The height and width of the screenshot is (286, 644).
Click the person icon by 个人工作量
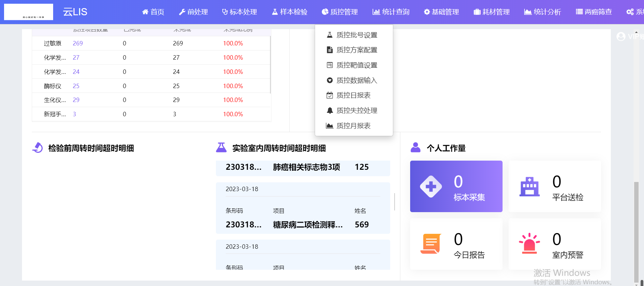416,148
